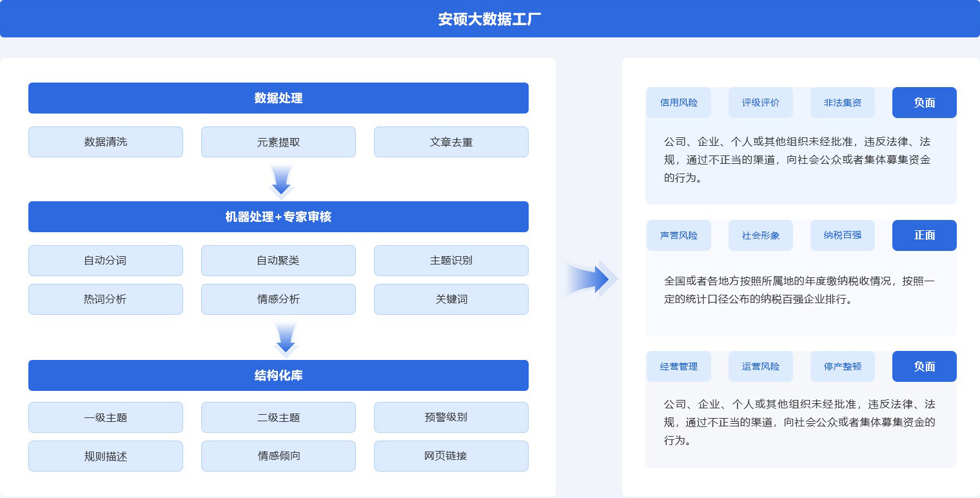Screen dimensions: 980x498
Task: Click the 情感分析 button
Action: [x=278, y=299]
